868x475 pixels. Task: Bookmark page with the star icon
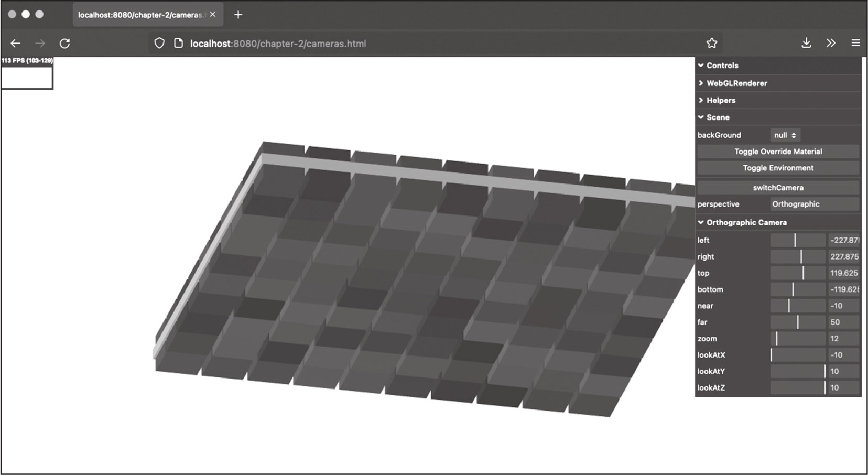tap(711, 44)
